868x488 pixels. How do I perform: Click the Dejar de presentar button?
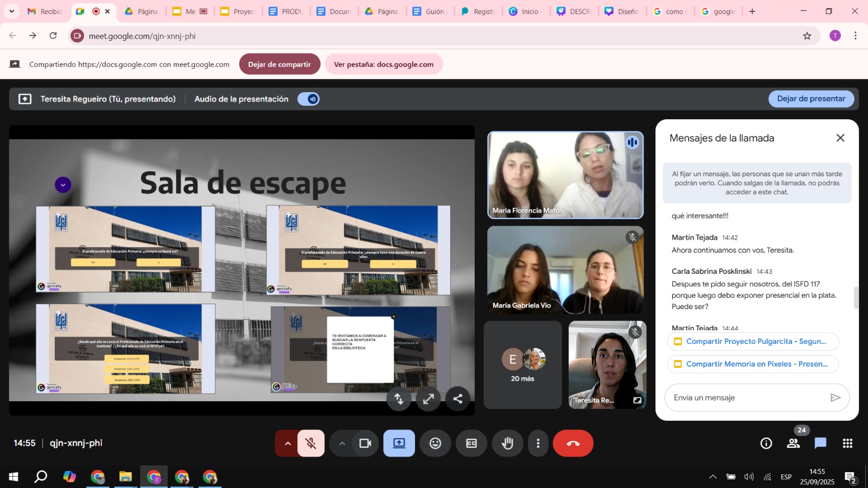coord(810,99)
